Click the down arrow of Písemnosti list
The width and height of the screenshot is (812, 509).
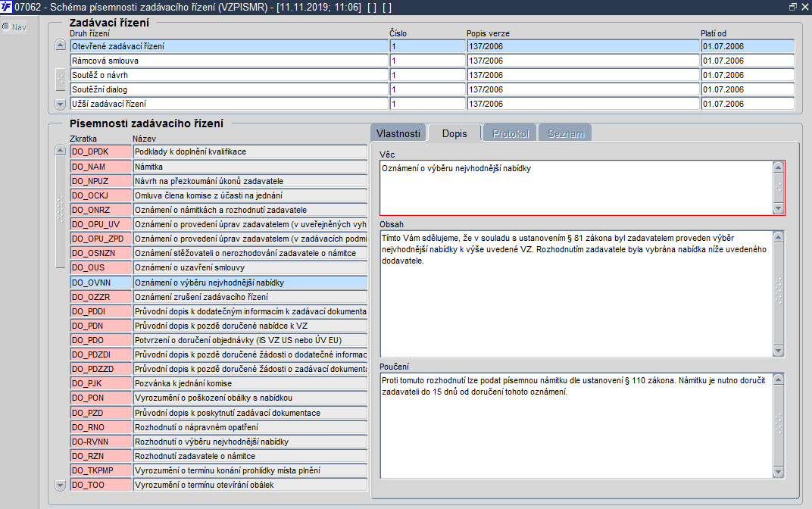(60, 486)
